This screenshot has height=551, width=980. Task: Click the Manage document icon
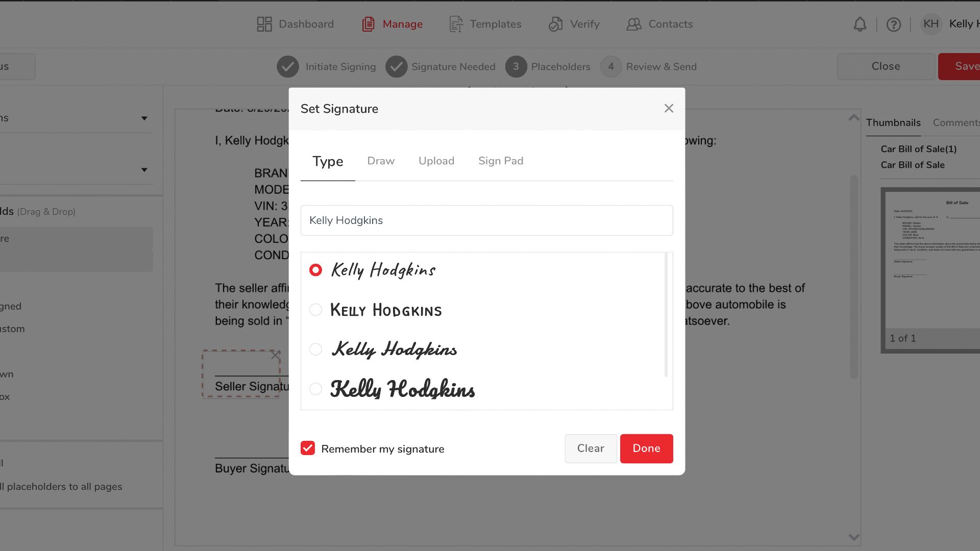[368, 24]
